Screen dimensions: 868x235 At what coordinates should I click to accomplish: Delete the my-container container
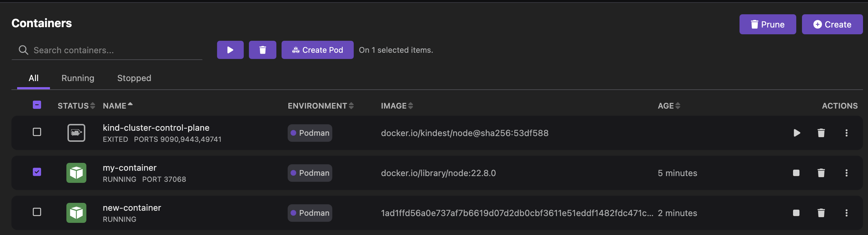coord(821,173)
